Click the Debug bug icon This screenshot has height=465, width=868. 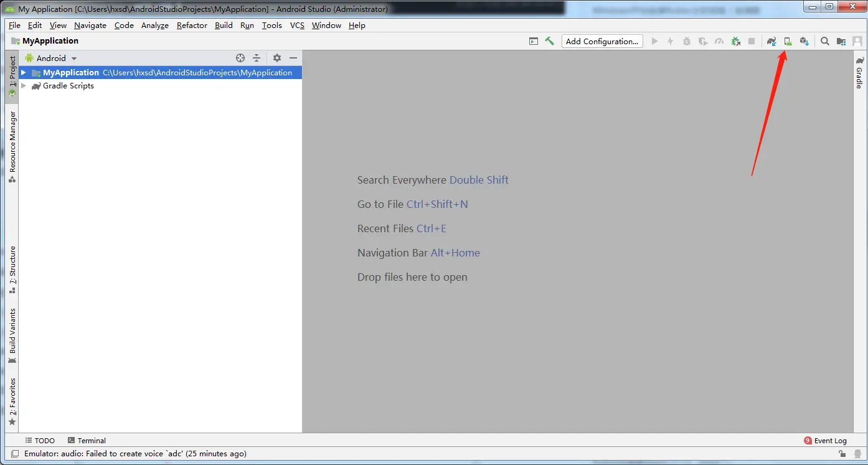click(687, 42)
